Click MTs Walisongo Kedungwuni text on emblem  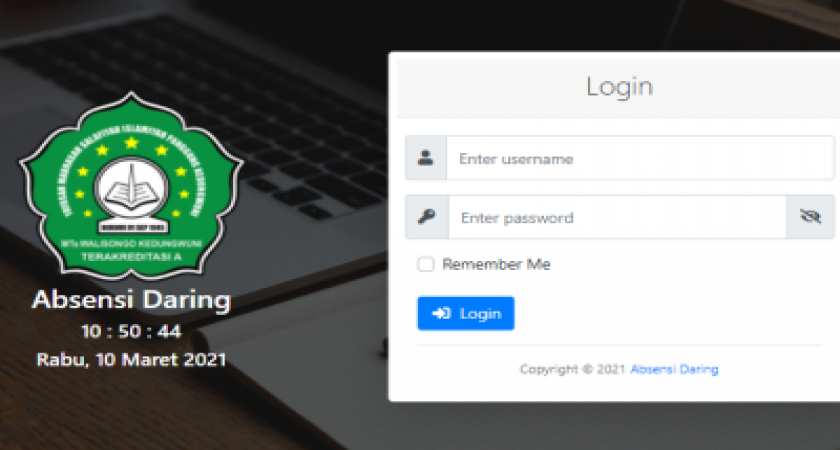132,244
